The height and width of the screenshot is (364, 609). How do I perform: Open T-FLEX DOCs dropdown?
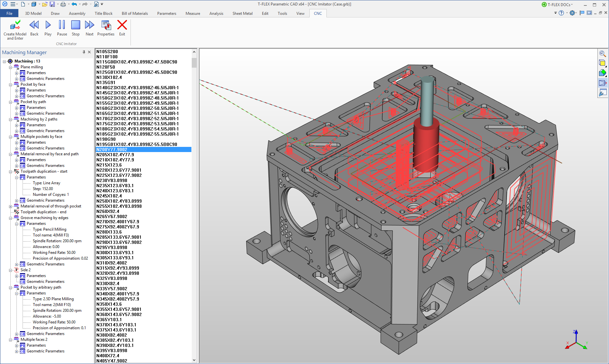click(x=557, y=5)
